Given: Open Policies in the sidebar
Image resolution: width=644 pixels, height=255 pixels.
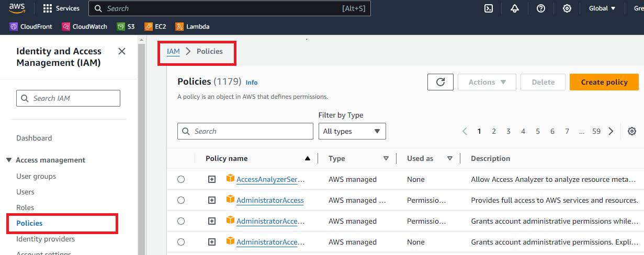Looking at the screenshot, I should [29, 223].
